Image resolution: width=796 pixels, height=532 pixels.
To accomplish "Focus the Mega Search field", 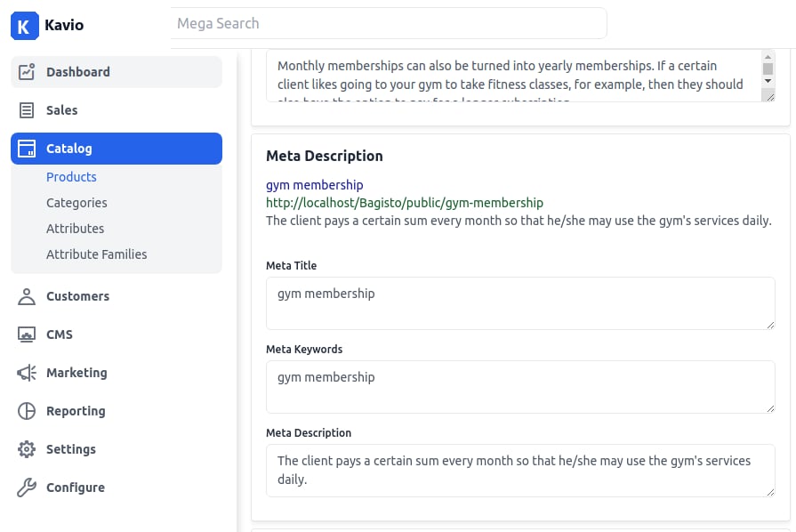I will [389, 23].
